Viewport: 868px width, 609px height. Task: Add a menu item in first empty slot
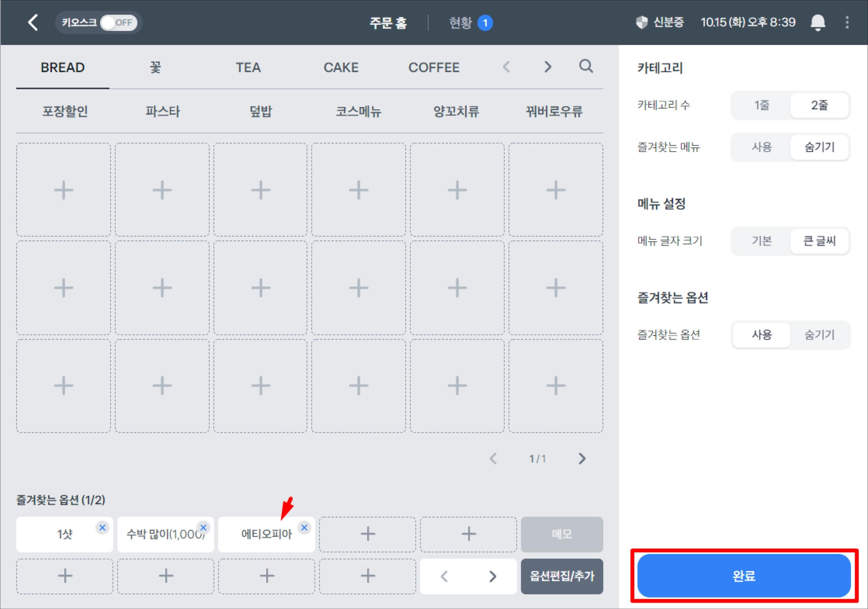pos(64,190)
